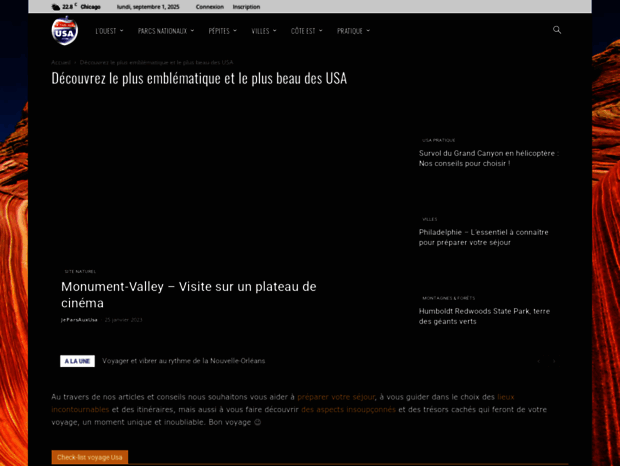Open the PÉPITES dropdown menu
The image size is (620, 466).
point(222,31)
